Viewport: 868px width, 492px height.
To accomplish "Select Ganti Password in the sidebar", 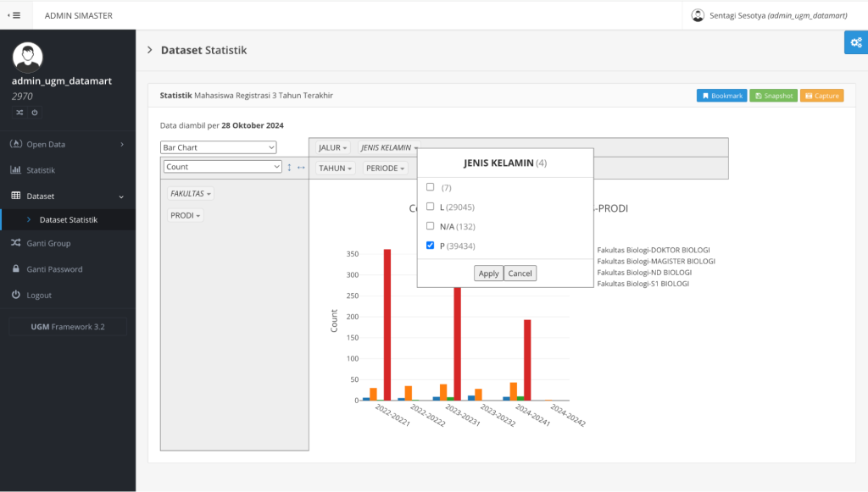I will (54, 269).
